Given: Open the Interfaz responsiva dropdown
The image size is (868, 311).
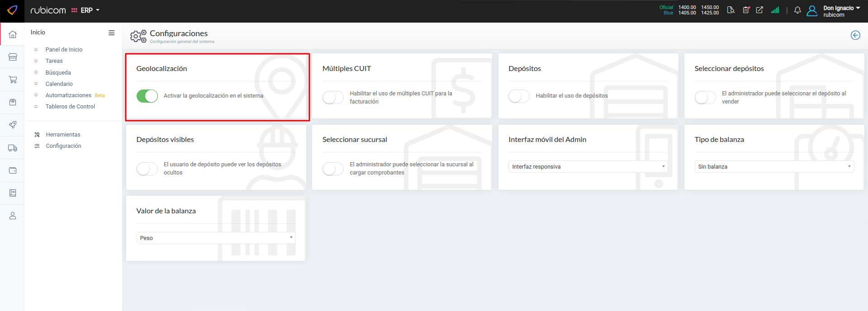Looking at the screenshot, I should tap(588, 167).
